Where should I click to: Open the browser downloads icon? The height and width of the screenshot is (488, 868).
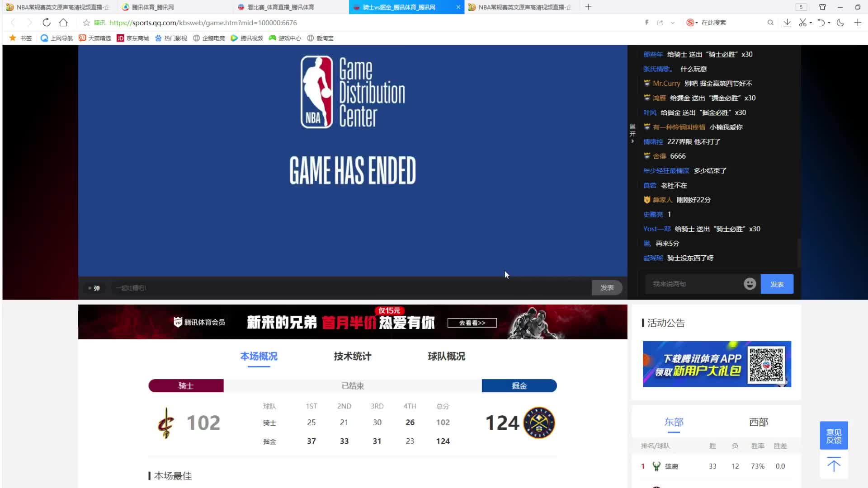pos(787,23)
